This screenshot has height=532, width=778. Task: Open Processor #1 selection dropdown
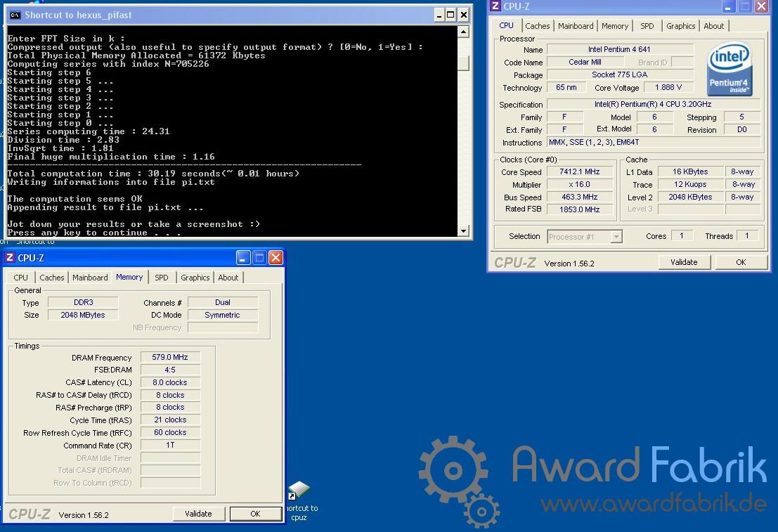(x=616, y=237)
